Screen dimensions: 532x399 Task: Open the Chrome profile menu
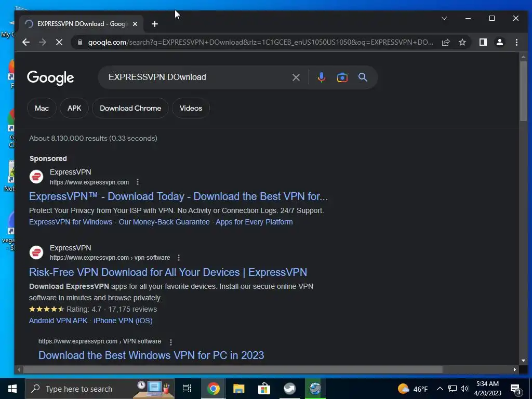(x=499, y=42)
